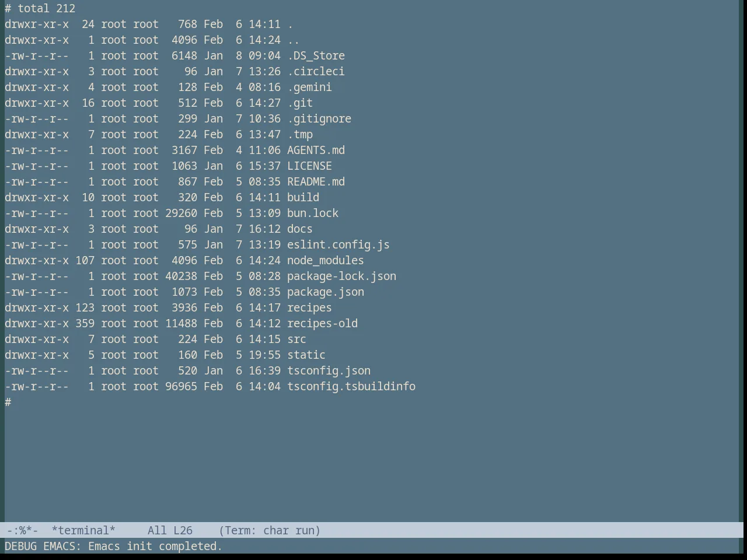
Task: Click the docs directory name
Action: (300, 229)
